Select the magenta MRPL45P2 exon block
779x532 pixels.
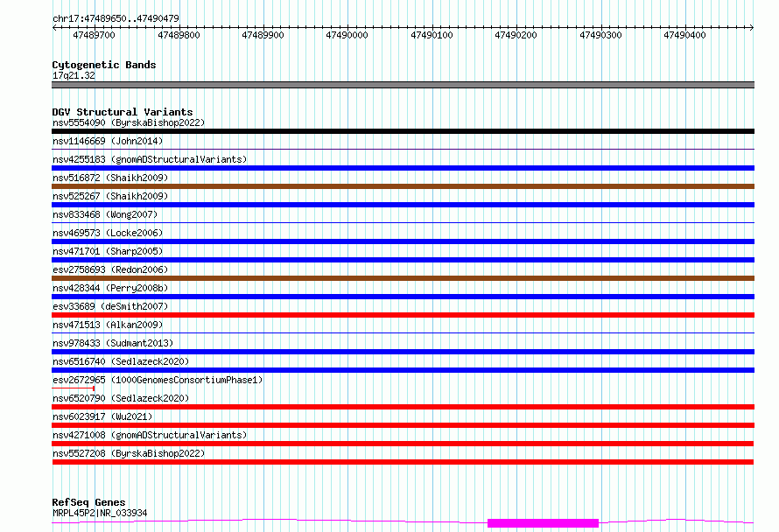pos(543,523)
